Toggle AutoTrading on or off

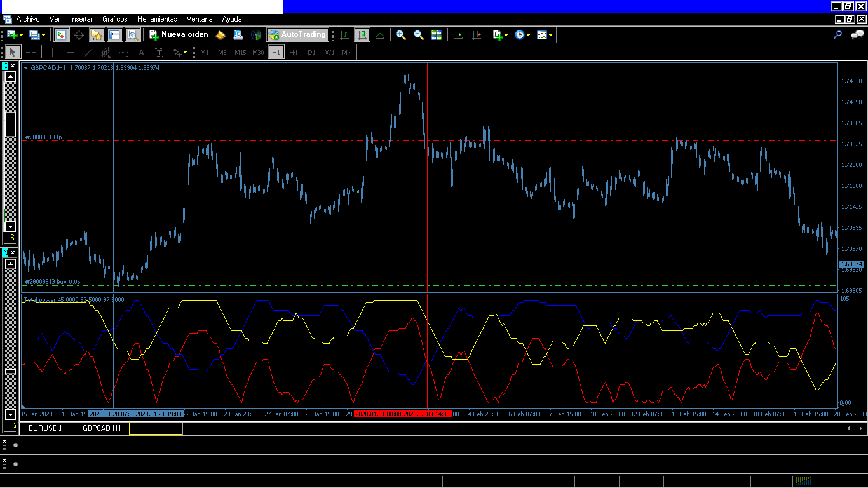[297, 35]
